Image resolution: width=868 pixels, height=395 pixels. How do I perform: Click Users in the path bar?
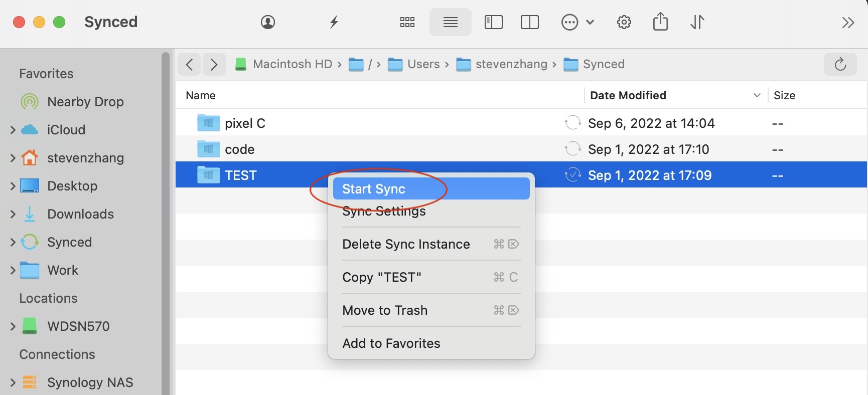pyautogui.click(x=414, y=64)
